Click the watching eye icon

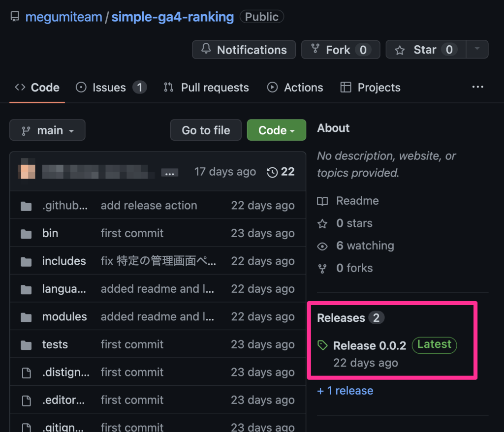click(x=322, y=247)
